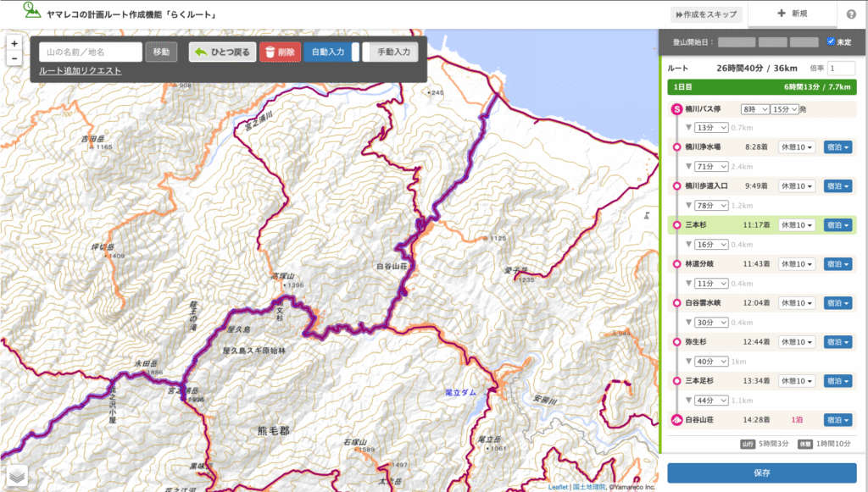
Task: Click the 移動 button
Action: coord(161,52)
